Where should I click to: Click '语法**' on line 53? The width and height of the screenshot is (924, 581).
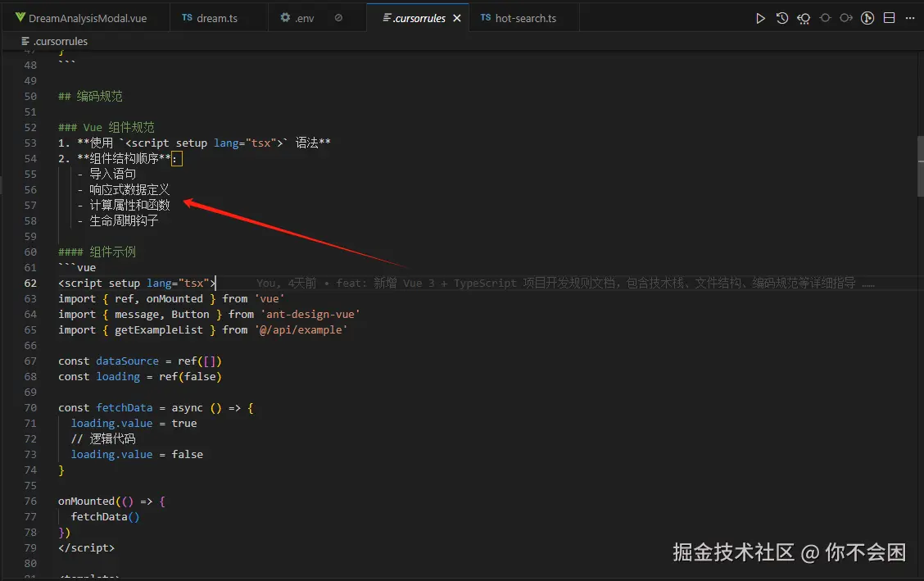click(x=313, y=143)
